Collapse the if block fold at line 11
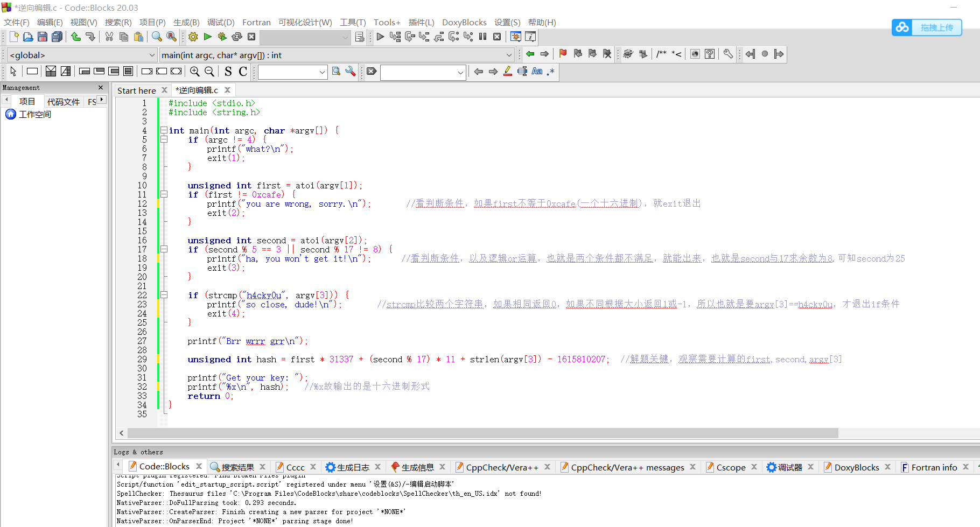 click(164, 194)
